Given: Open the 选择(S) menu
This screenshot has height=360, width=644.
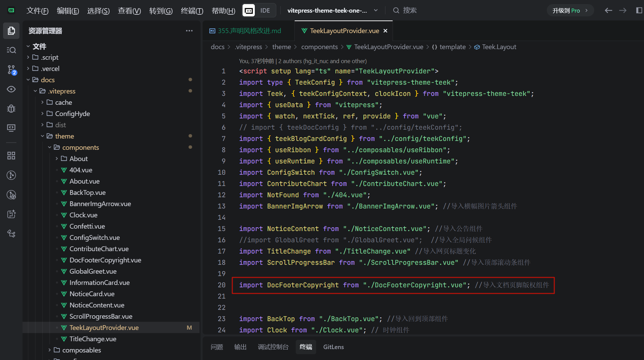Looking at the screenshot, I should tap(98, 11).
